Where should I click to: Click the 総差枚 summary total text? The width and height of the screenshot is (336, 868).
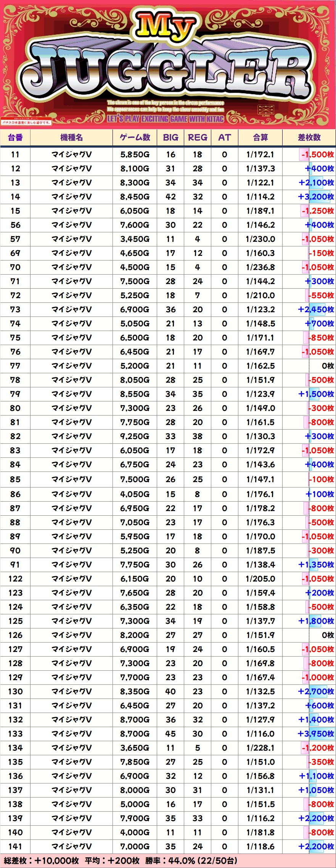(x=41, y=861)
